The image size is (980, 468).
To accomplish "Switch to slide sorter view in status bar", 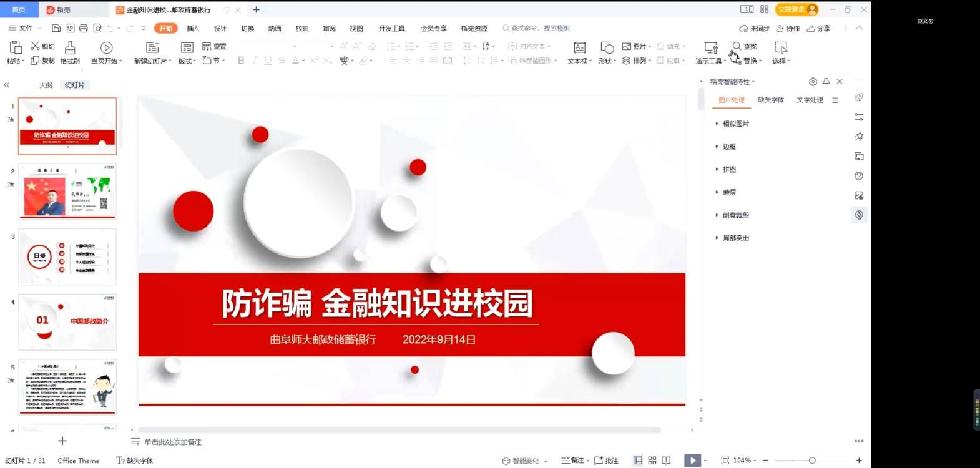I will pos(652,461).
